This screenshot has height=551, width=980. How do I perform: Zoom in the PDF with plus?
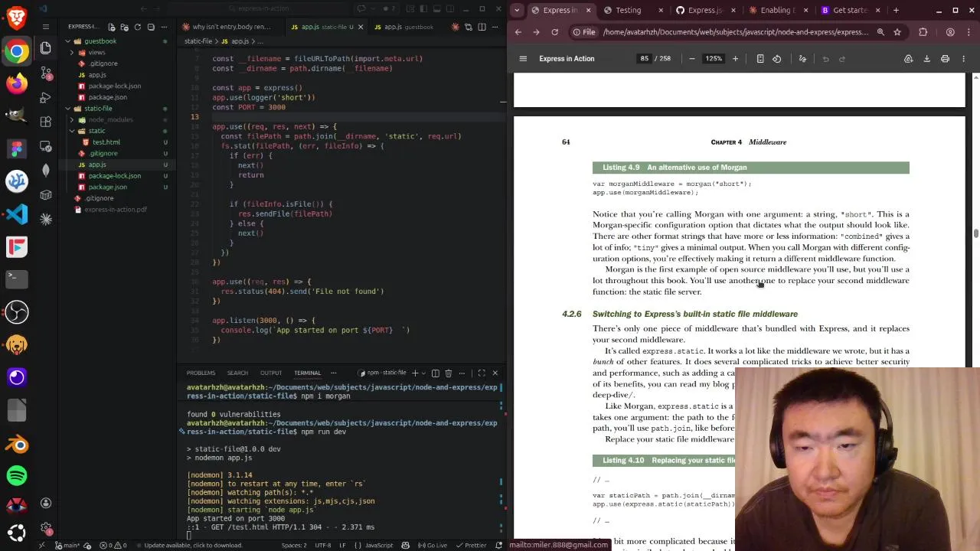pyautogui.click(x=735, y=59)
